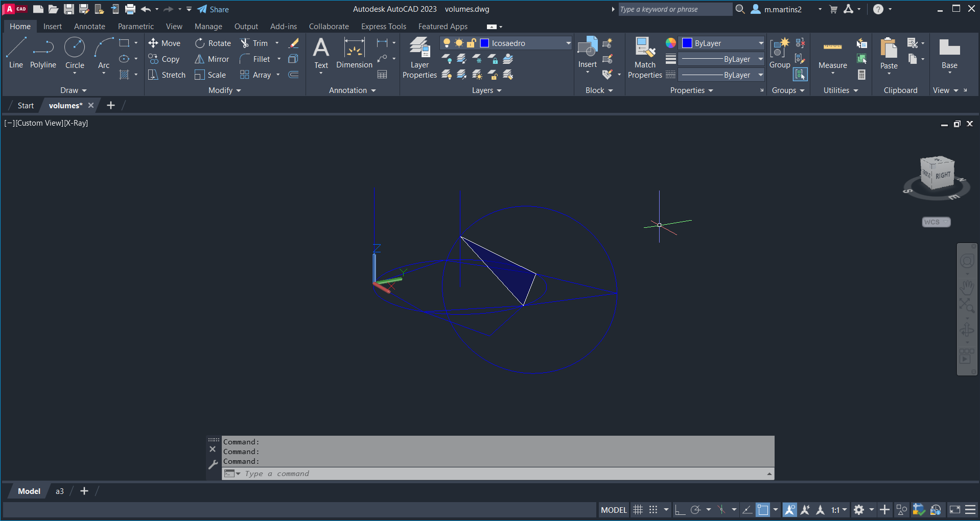Click the command line input field

point(501,474)
